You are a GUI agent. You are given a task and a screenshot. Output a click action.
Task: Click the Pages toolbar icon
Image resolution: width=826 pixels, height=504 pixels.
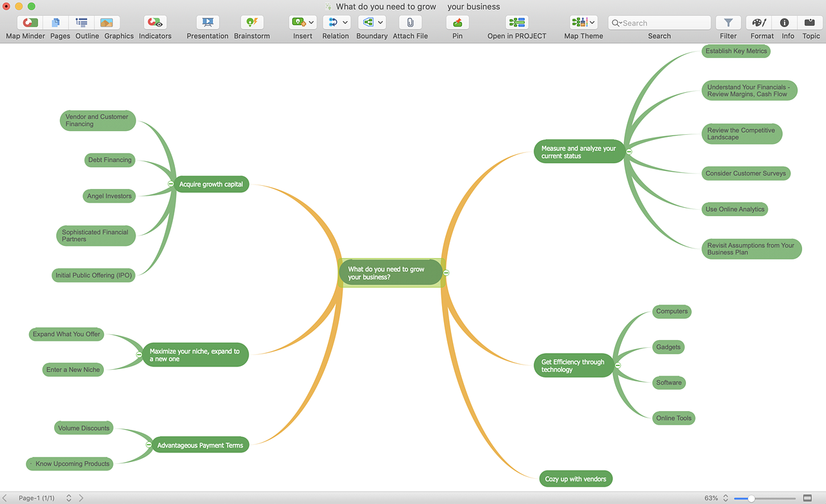(60, 23)
